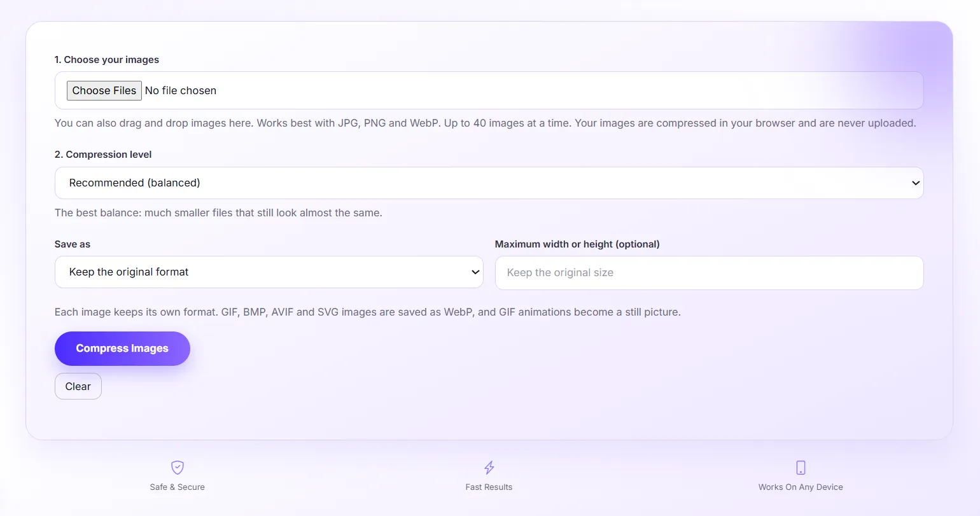
Task: Click the '1. Choose your images' label
Action: point(107,60)
